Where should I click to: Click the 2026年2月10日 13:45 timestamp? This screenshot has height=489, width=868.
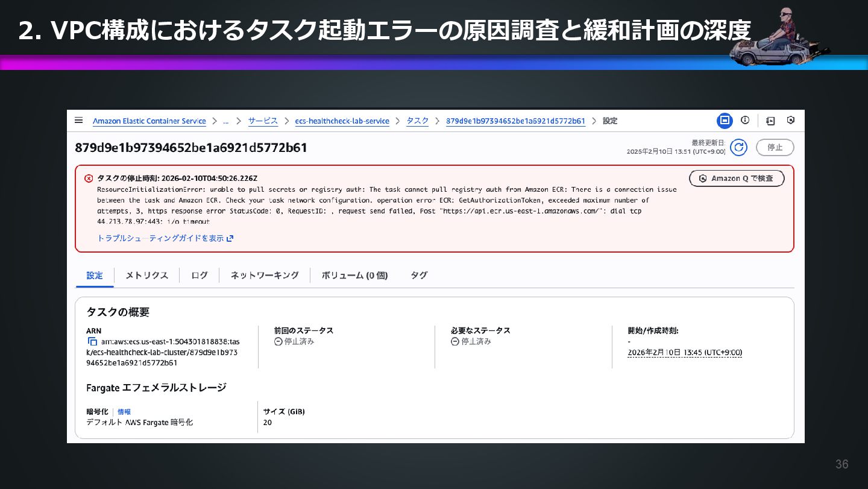tap(685, 353)
